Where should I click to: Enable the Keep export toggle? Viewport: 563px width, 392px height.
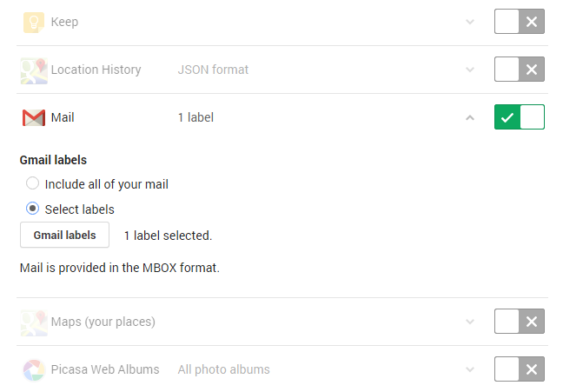click(x=520, y=22)
